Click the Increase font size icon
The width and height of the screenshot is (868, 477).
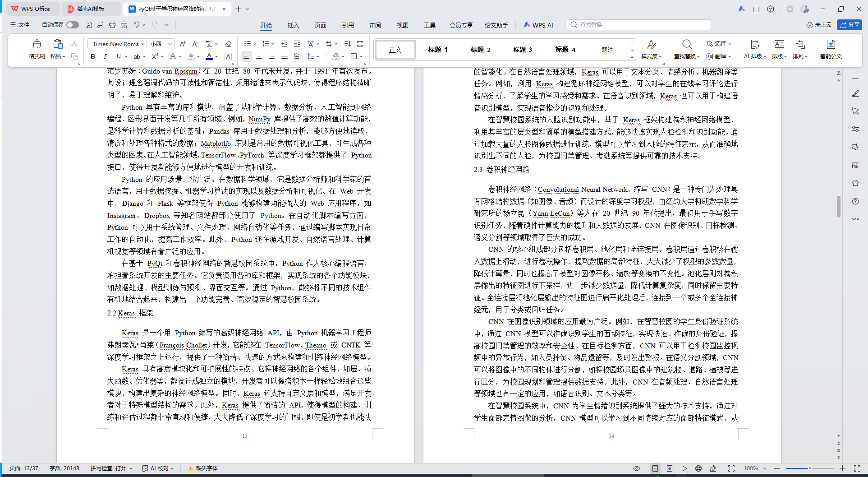183,44
